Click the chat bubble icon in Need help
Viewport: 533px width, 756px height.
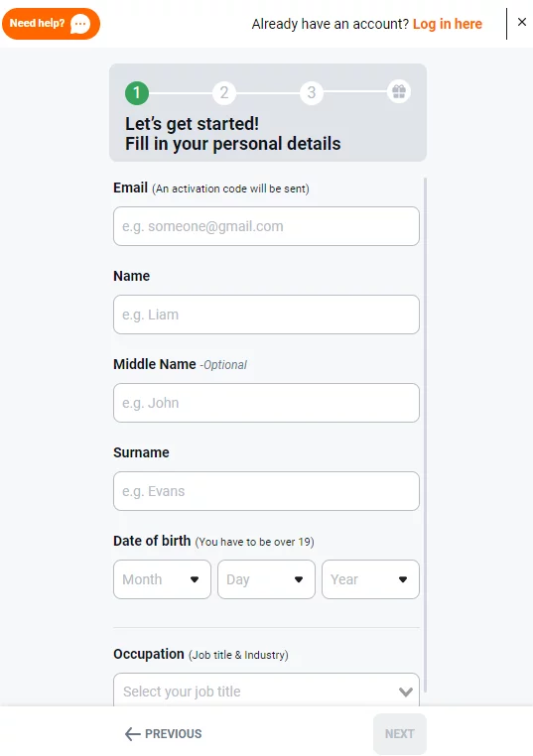[80, 24]
